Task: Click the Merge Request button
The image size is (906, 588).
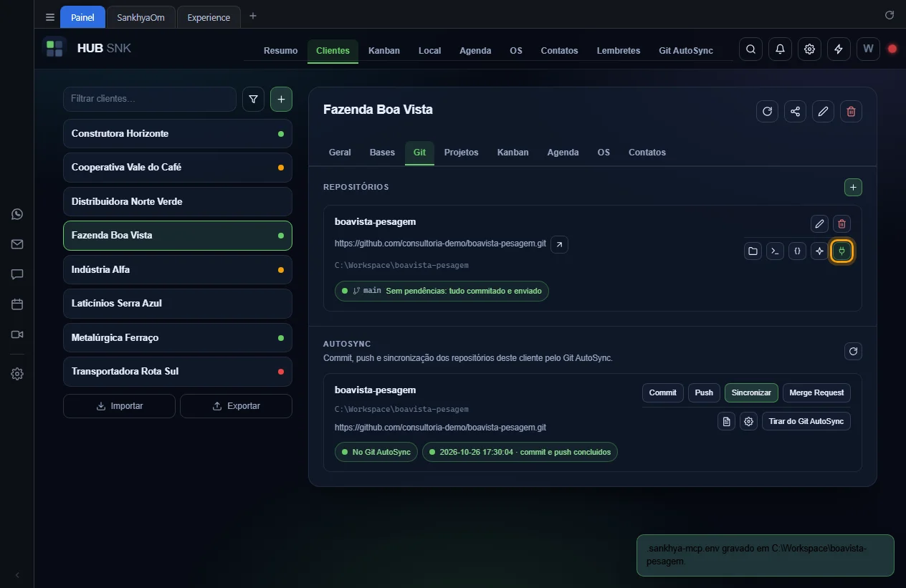Action: pyautogui.click(x=816, y=392)
